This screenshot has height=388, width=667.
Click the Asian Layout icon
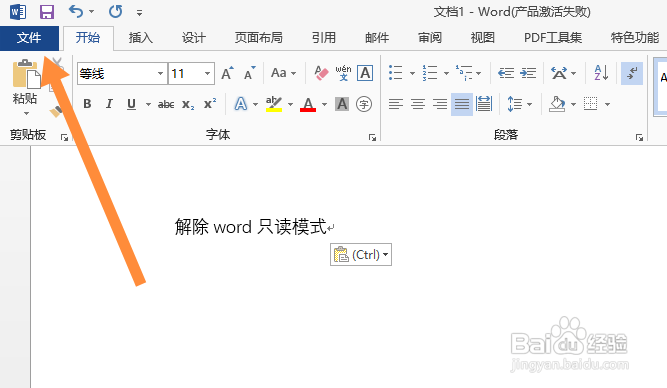click(559, 73)
